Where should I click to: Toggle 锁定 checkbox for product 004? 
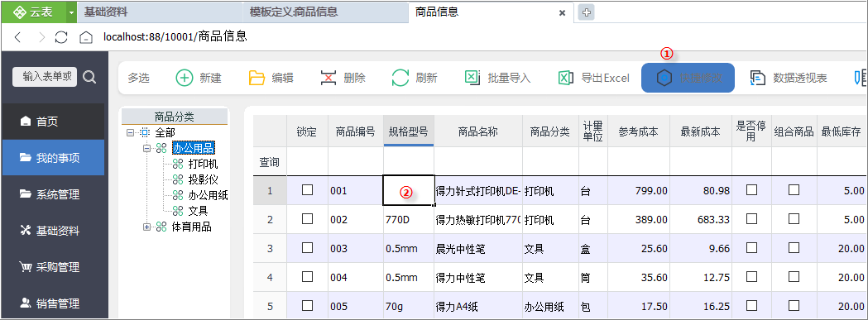pyautogui.click(x=307, y=276)
